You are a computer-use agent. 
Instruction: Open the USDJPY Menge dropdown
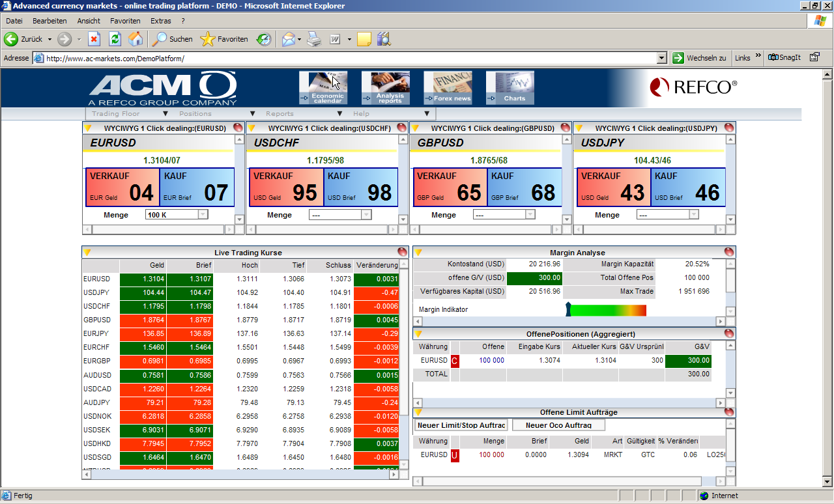(x=693, y=214)
